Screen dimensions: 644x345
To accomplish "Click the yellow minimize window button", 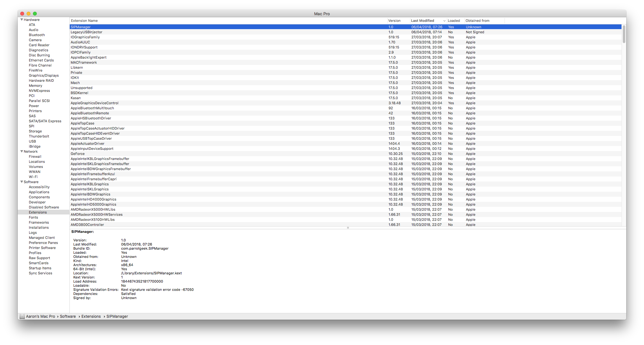I will [x=29, y=14].
